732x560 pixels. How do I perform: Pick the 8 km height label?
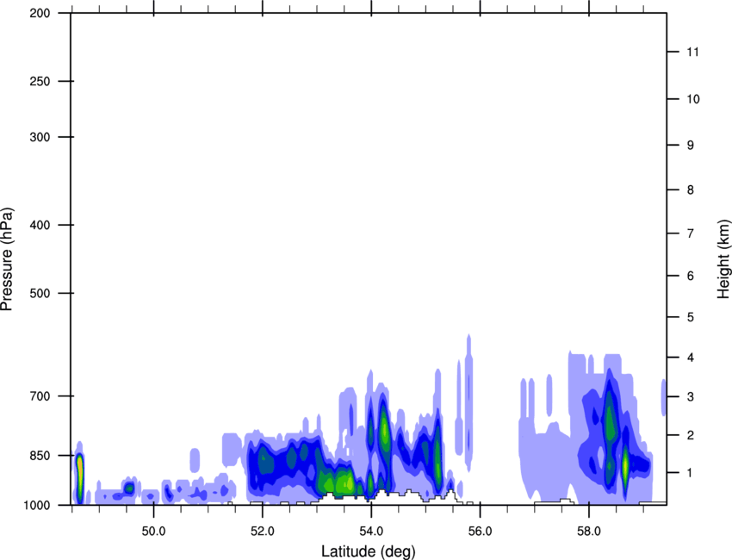(691, 190)
